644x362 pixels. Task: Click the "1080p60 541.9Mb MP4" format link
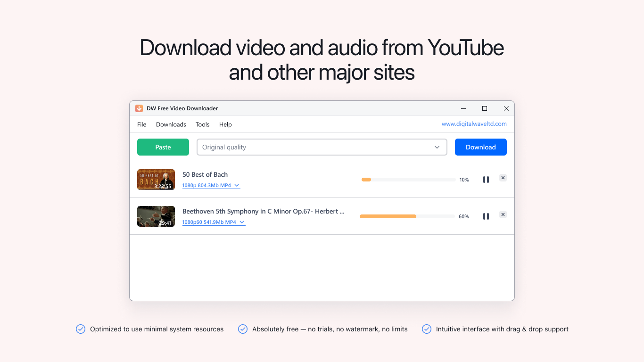point(210,222)
